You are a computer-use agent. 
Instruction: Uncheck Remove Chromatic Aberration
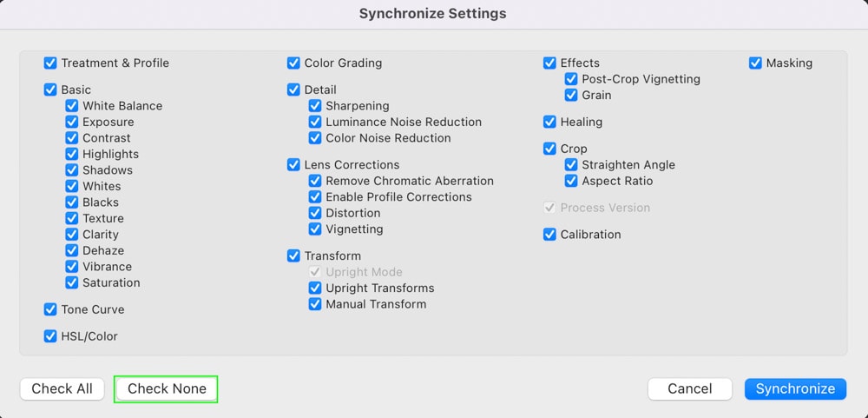coord(315,182)
